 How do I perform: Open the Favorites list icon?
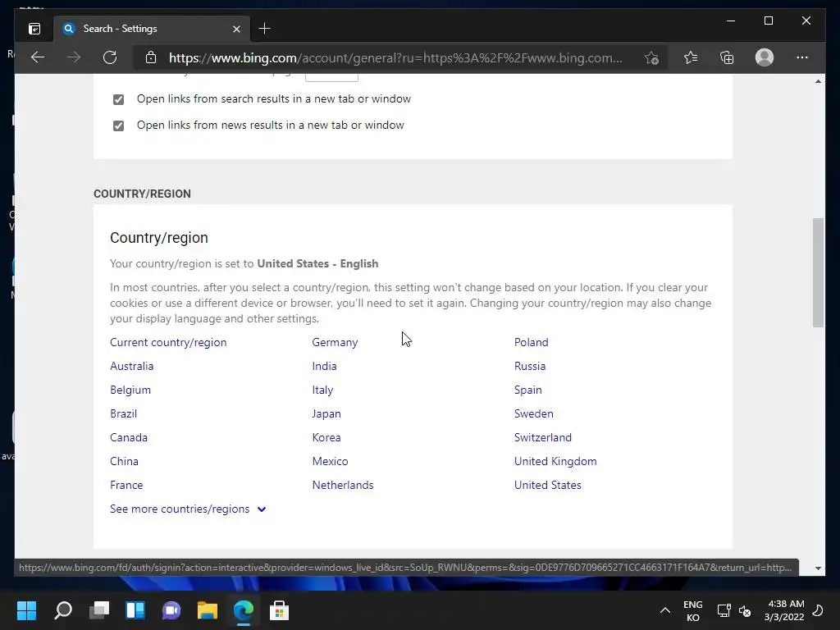coord(691,57)
